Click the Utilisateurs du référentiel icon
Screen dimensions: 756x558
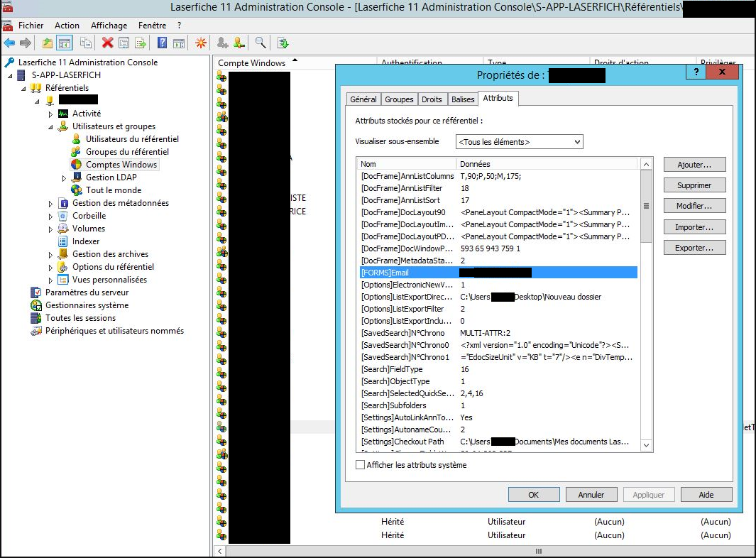tap(77, 139)
